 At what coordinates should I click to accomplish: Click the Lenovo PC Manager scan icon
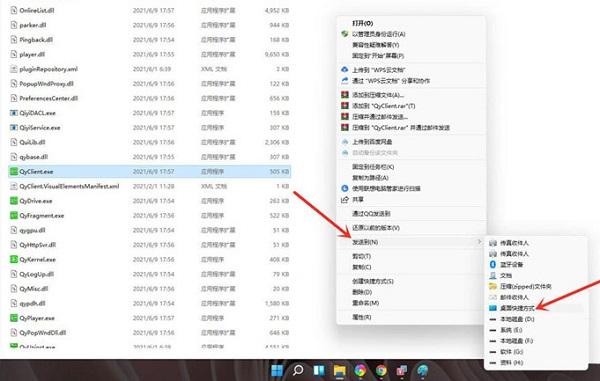[345, 188]
